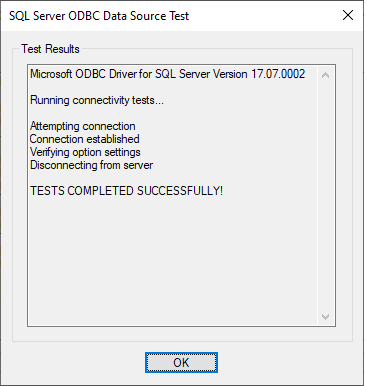Click the OK button

click(181, 362)
